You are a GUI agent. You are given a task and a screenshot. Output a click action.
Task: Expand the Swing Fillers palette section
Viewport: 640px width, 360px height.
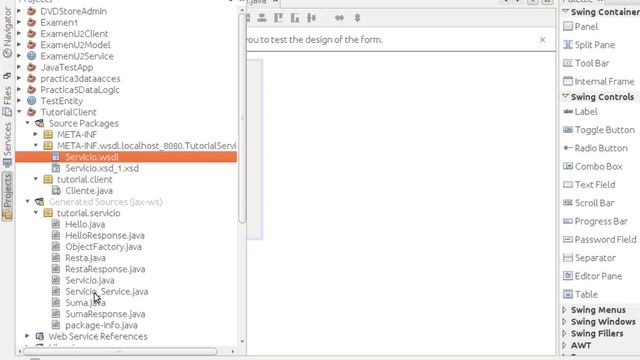tap(564, 333)
